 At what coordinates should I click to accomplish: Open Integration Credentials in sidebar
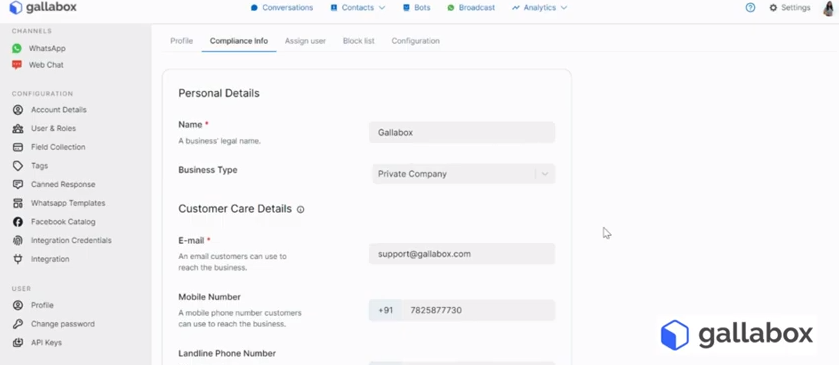point(71,240)
